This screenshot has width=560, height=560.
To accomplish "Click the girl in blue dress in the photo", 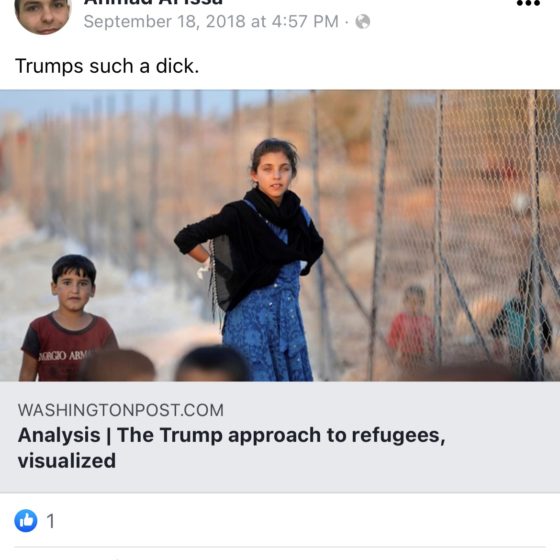I will tap(256, 260).
